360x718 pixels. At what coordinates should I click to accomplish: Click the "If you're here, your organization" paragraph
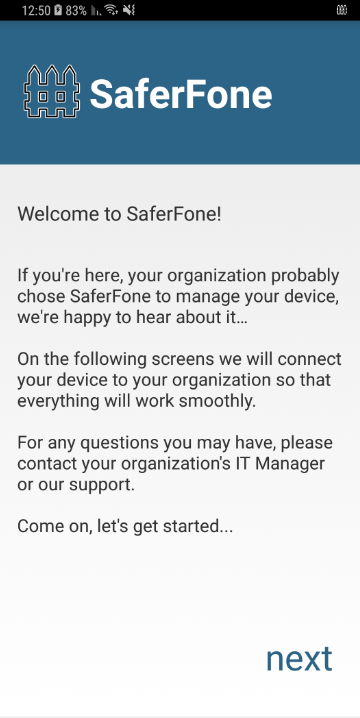pyautogui.click(x=179, y=297)
